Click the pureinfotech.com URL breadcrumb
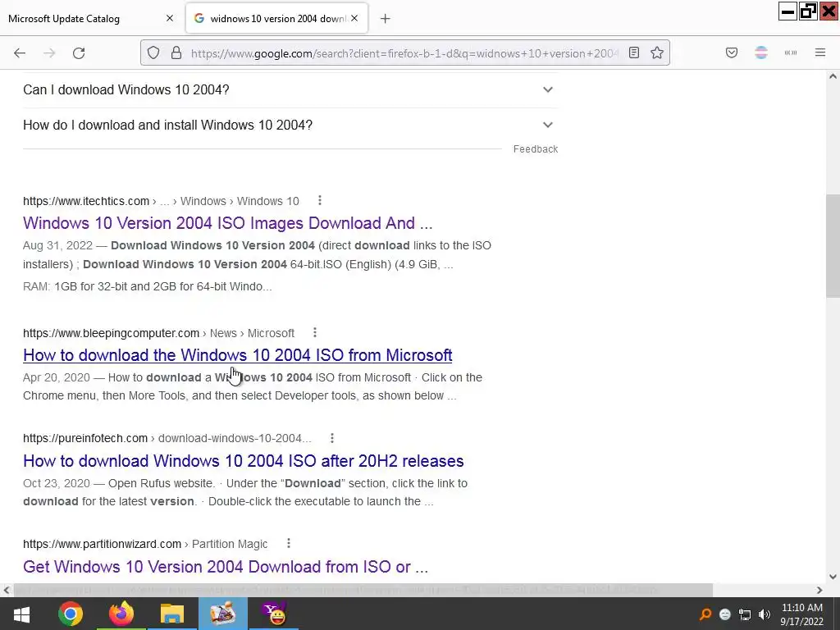Screen dimensions: 840x630 tap(167, 438)
